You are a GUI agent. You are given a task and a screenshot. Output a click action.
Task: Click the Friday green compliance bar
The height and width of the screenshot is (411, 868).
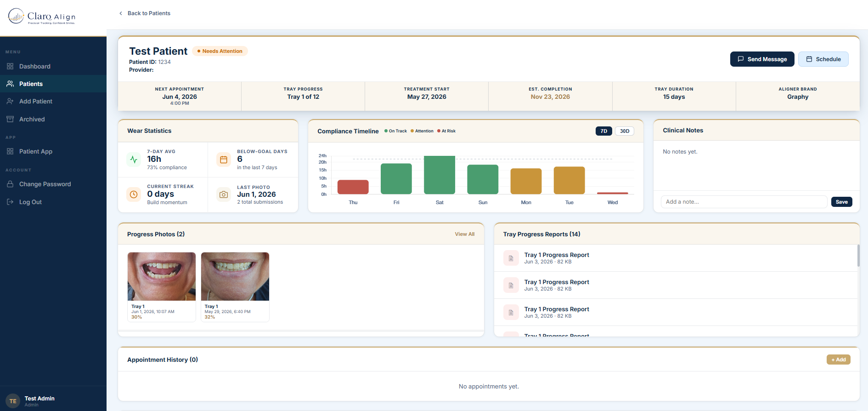(x=396, y=178)
